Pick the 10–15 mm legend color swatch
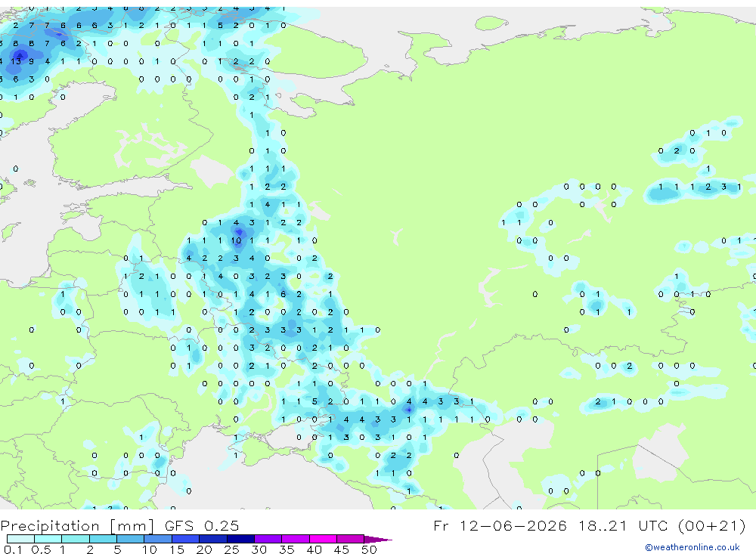This screenshot has height=554, width=756. click(x=158, y=539)
